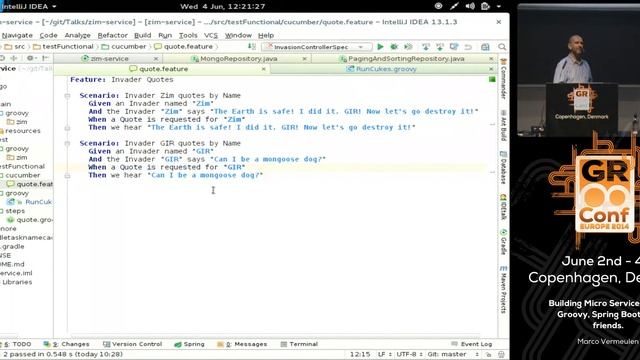Click Make Project icon before run configuration
The width and height of the screenshot is (640, 360).
pyautogui.click(x=252, y=47)
